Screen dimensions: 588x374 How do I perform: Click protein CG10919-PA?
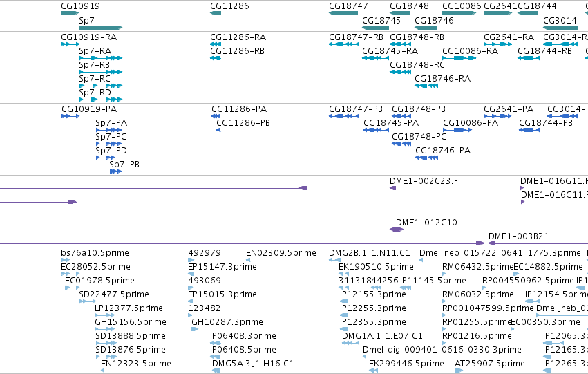tap(89, 109)
